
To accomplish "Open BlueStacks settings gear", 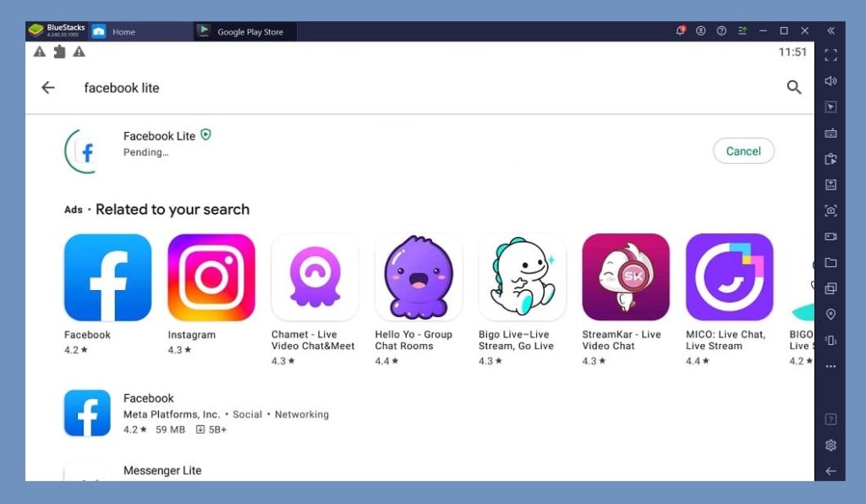I will [830, 445].
